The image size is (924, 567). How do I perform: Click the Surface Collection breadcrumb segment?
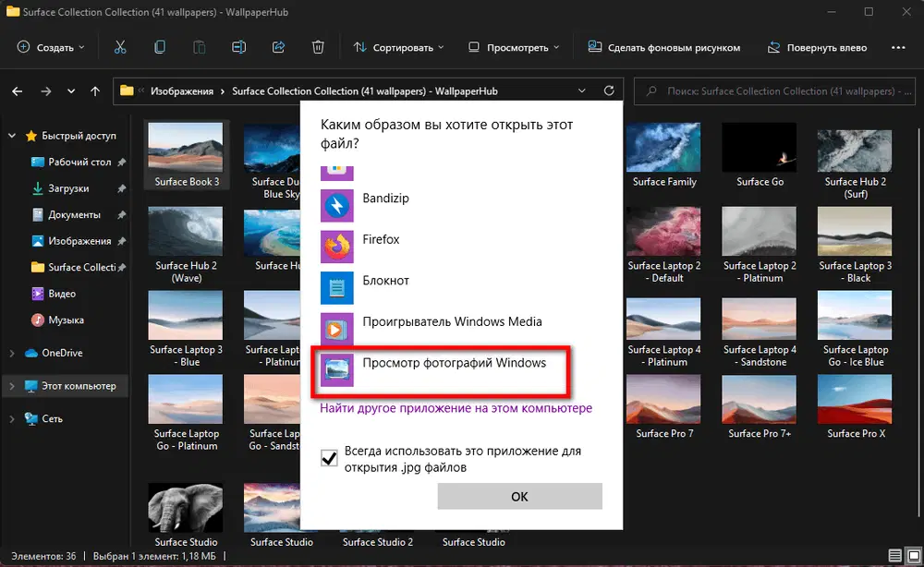click(x=365, y=91)
